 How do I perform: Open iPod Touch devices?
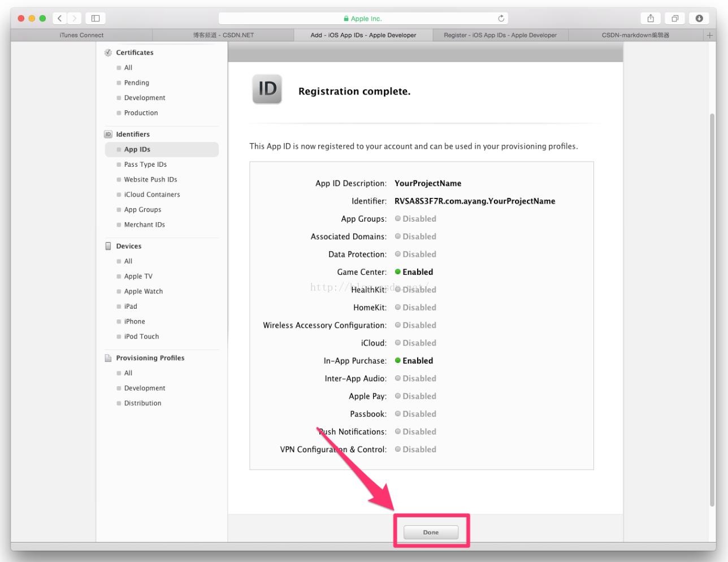pos(142,336)
